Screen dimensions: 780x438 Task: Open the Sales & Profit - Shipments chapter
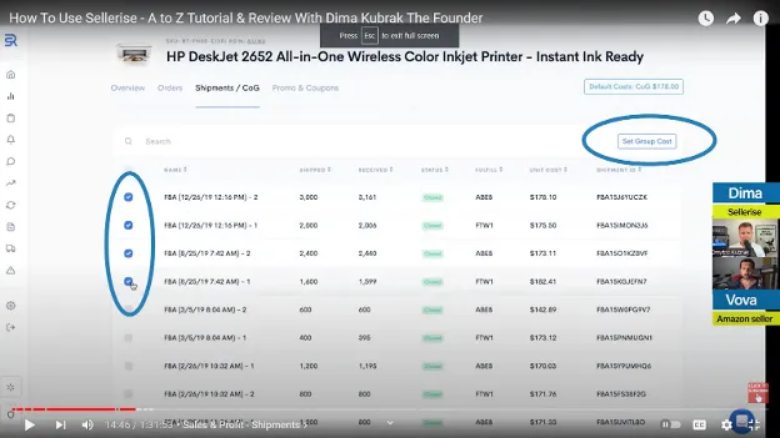coord(244,425)
